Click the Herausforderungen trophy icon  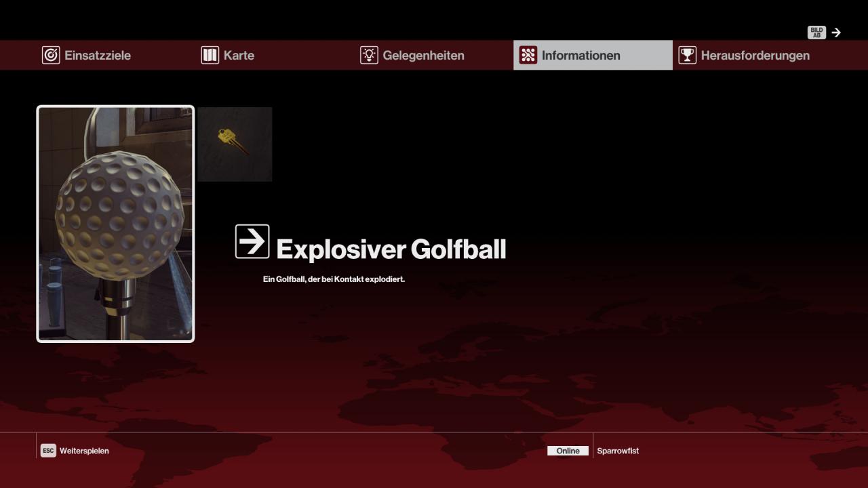click(x=688, y=55)
